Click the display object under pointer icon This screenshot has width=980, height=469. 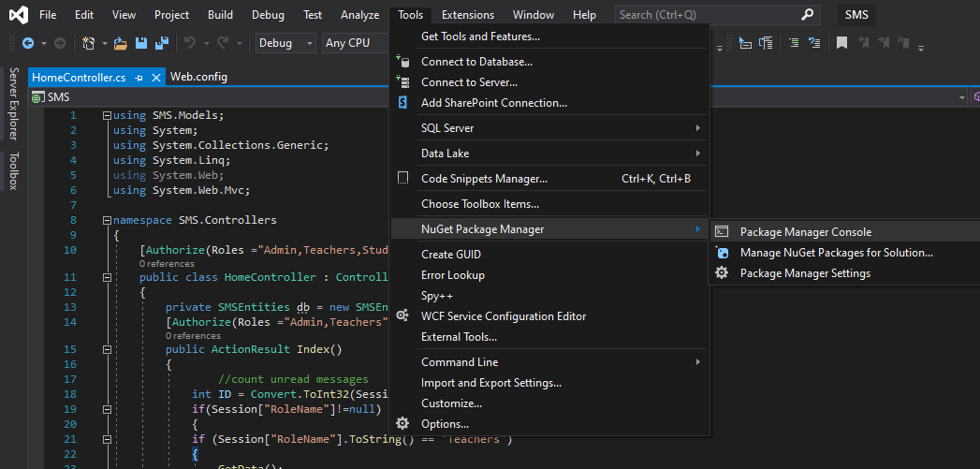click(x=745, y=42)
